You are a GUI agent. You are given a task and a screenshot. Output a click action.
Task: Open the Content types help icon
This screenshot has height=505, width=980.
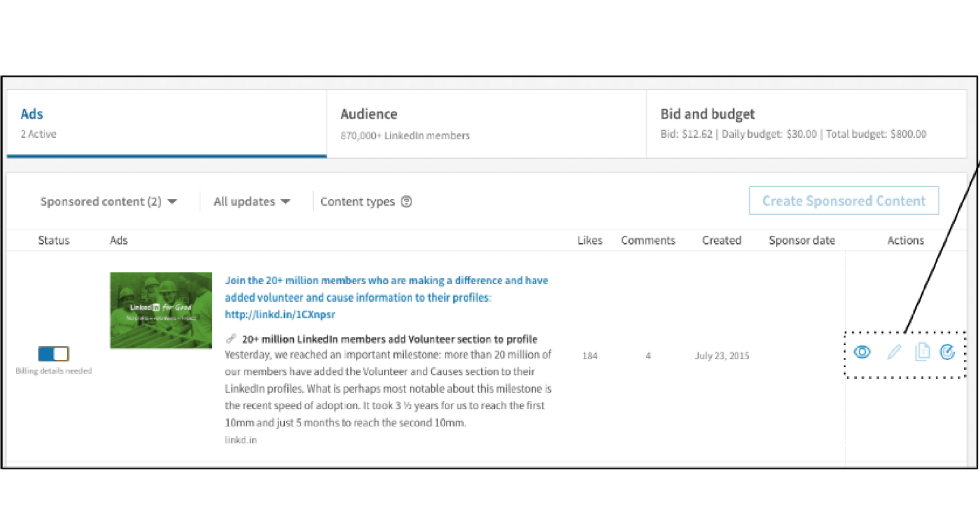point(406,202)
